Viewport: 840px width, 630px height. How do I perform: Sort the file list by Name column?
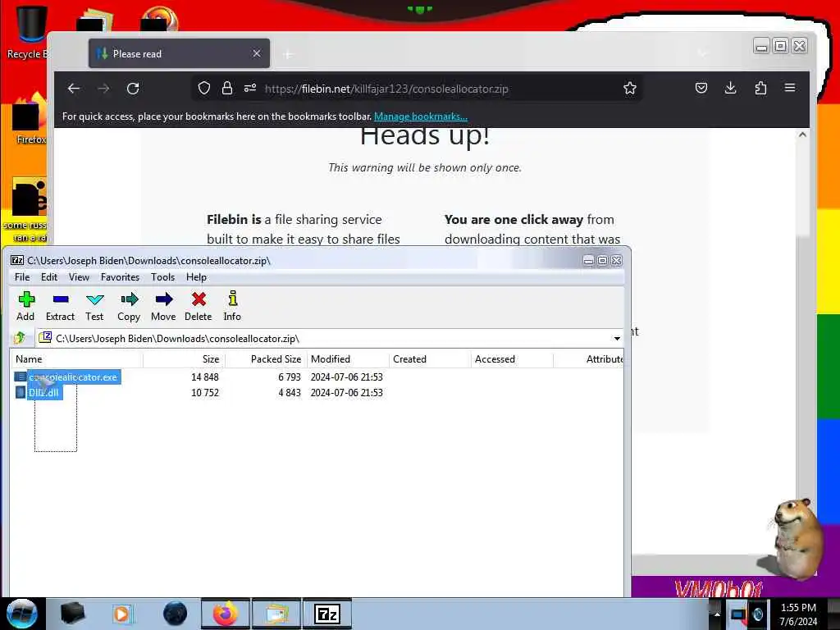pos(76,359)
